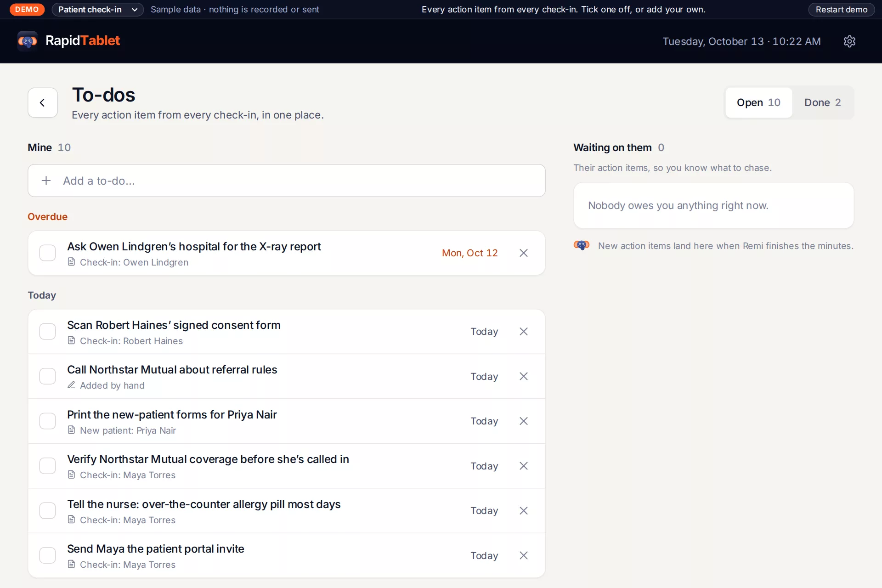Dismiss the Northstar Mutual referral rules to-do
Viewport: 882px width, 588px height.
523,376
